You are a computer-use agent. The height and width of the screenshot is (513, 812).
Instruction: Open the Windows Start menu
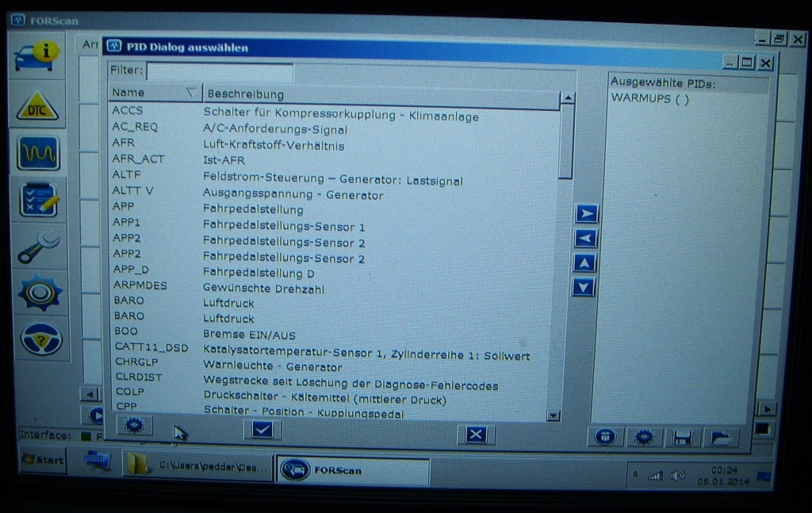click(44, 460)
